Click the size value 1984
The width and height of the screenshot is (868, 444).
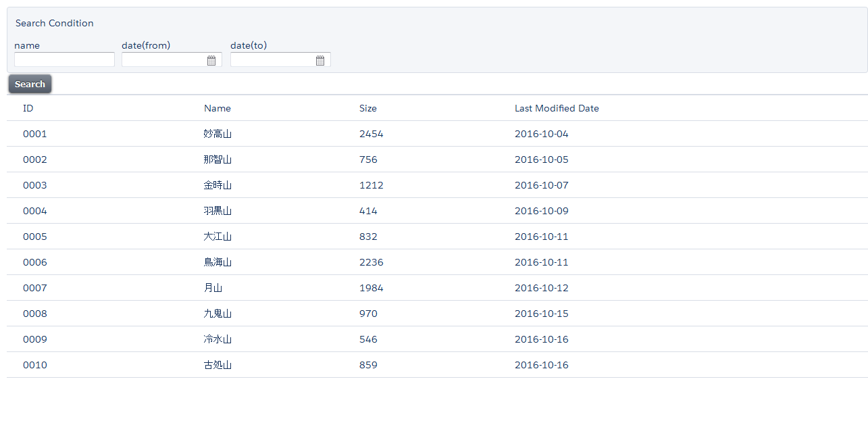[372, 288]
